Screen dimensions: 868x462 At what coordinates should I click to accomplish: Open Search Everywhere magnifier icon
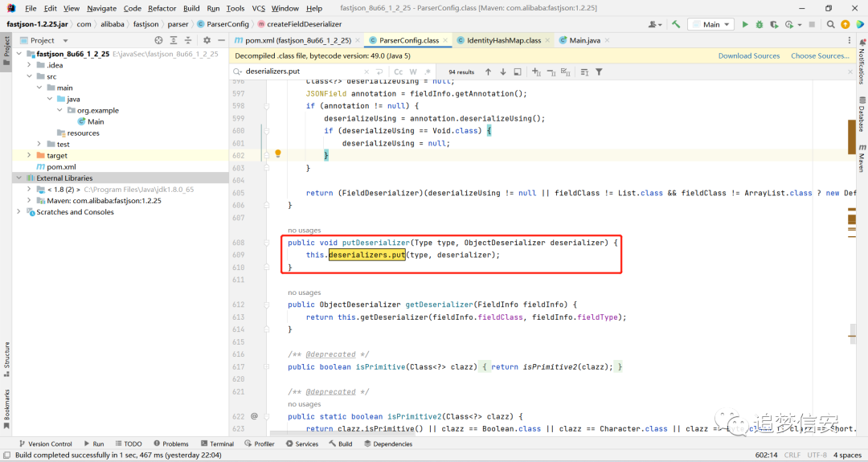click(x=830, y=24)
